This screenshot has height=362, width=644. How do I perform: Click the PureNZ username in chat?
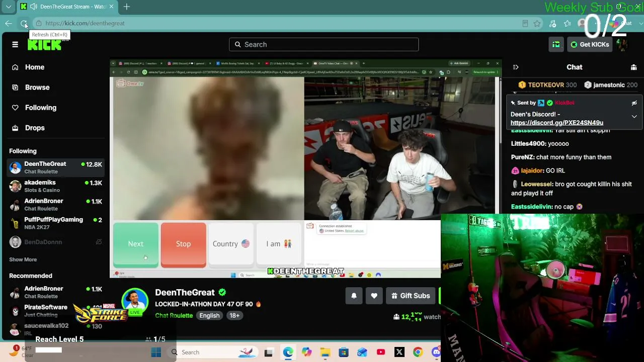(x=522, y=157)
